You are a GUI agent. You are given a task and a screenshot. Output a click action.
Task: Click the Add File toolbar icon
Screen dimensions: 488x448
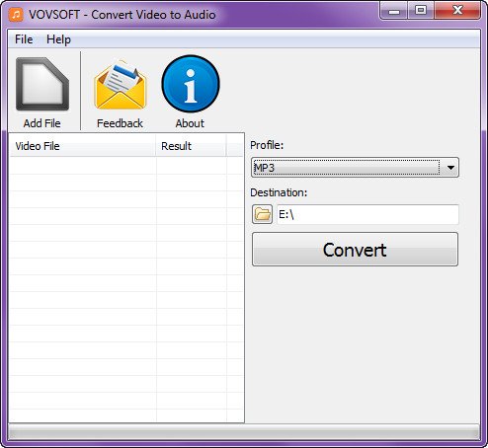click(x=42, y=84)
